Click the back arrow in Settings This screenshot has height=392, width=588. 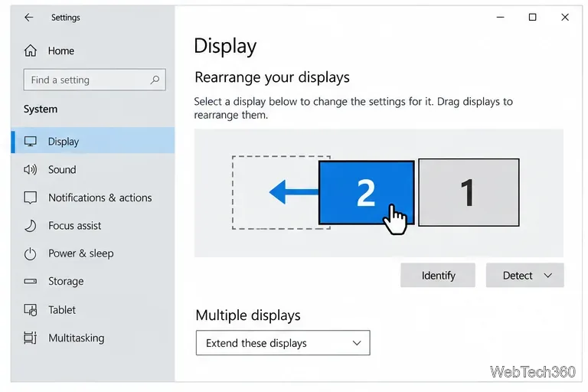tap(29, 18)
